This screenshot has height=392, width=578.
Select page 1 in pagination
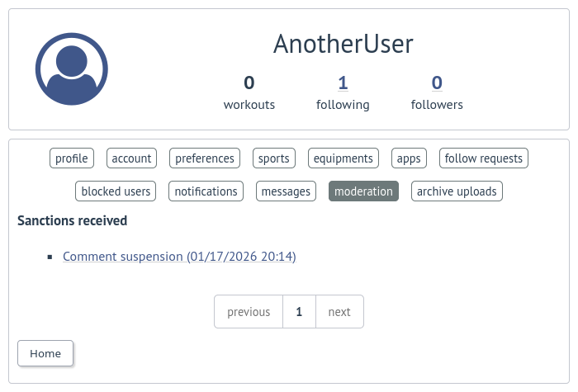299,312
